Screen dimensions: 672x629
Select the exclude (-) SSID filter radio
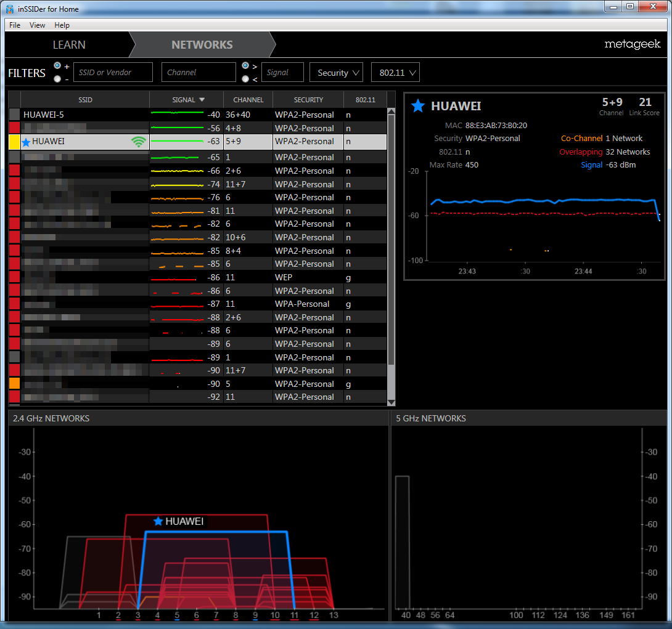point(57,79)
